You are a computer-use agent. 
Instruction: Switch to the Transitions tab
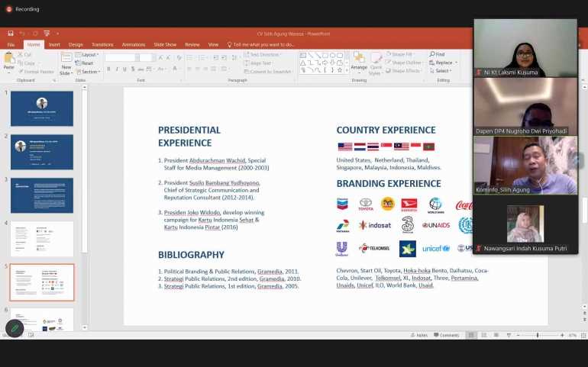(x=102, y=44)
